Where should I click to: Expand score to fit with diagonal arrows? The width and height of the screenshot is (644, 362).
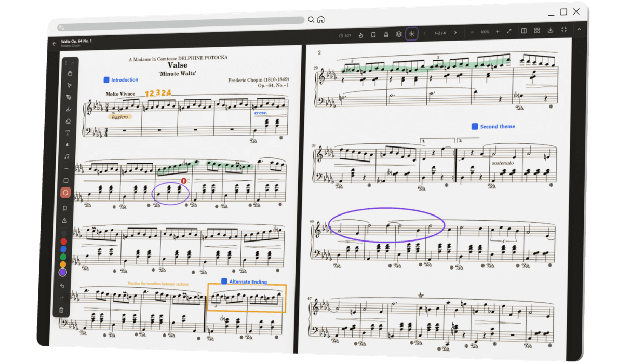[509, 31]
